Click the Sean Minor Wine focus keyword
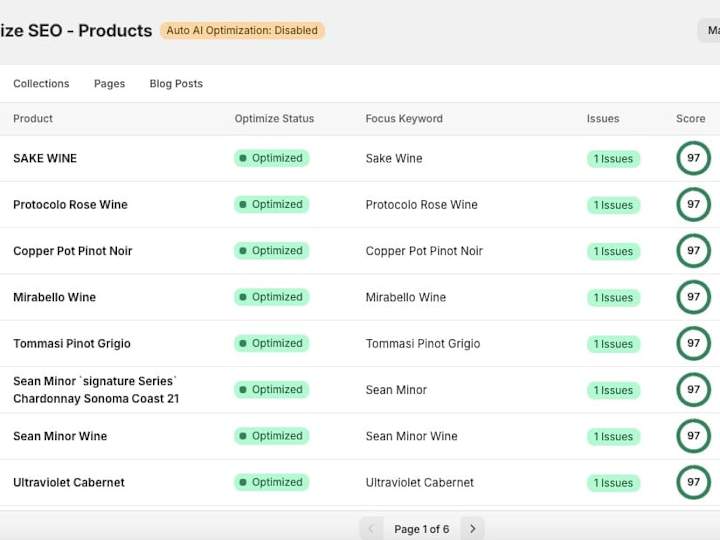The image size is (720, 540). tap(411, 436)
